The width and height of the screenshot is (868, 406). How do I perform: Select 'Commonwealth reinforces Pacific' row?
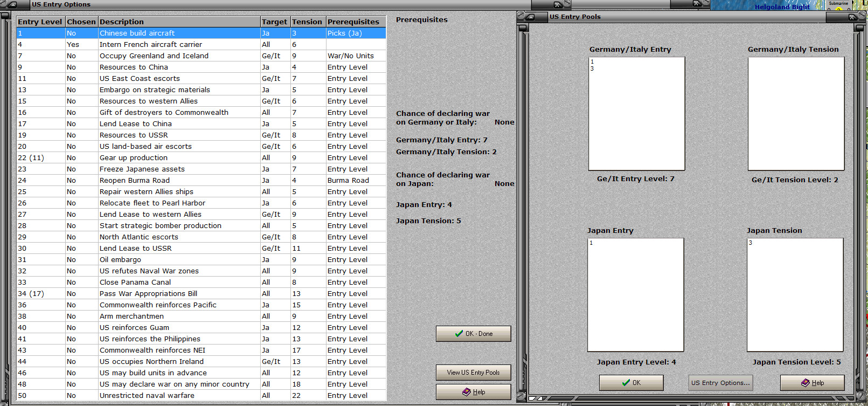click(x=202, y=305)
